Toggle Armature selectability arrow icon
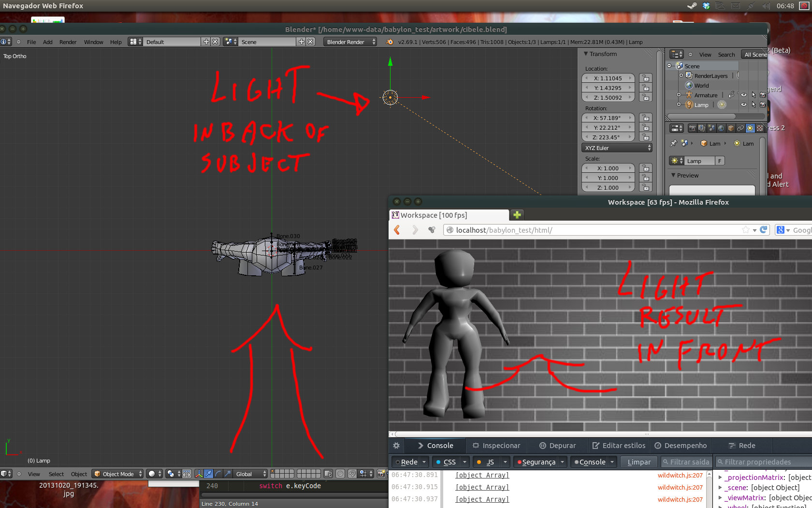 pyautogui.click(x=754, y=95)
